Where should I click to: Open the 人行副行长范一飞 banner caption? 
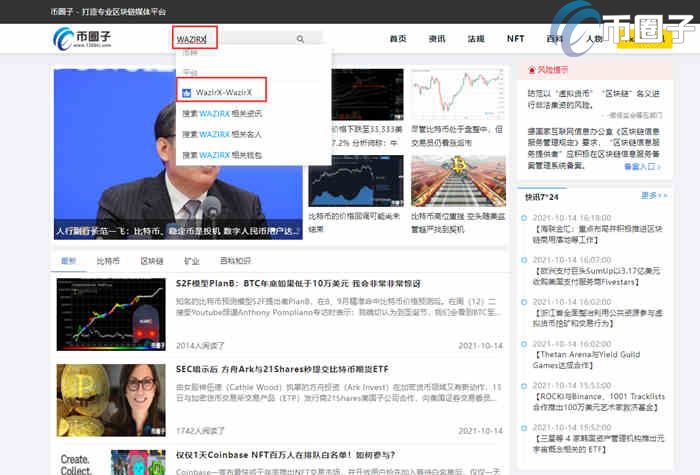177,231
